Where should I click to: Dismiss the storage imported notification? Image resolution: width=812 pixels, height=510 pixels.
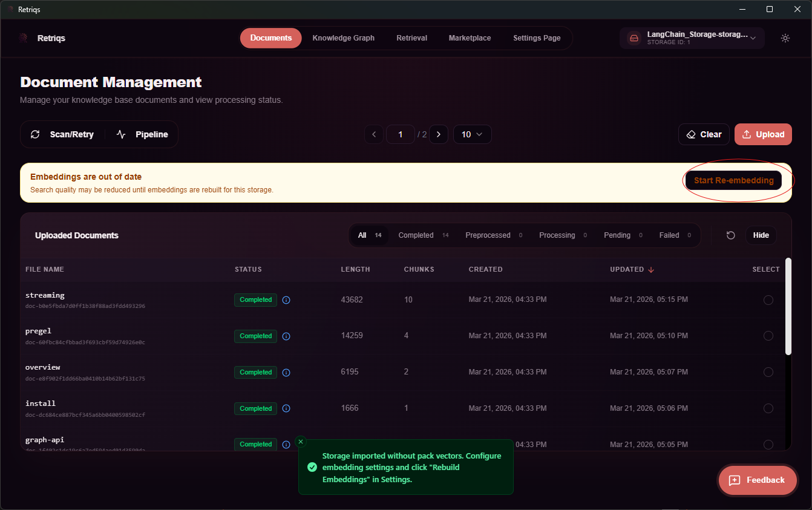(x=301, y=442)
